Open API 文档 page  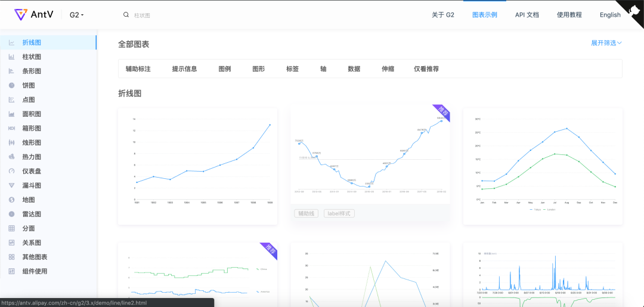[527, 15]
